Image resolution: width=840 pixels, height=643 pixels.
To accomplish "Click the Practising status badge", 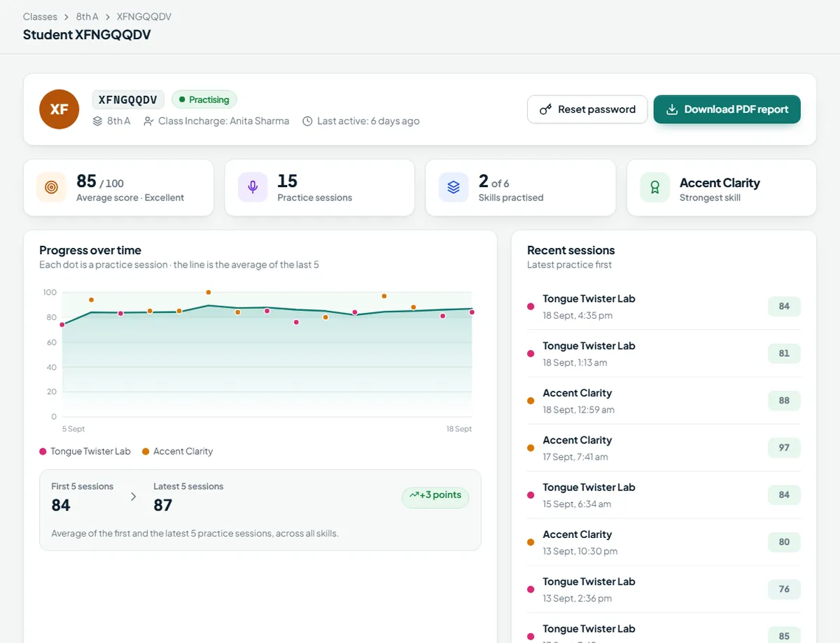I will click(x=204, y=99).
